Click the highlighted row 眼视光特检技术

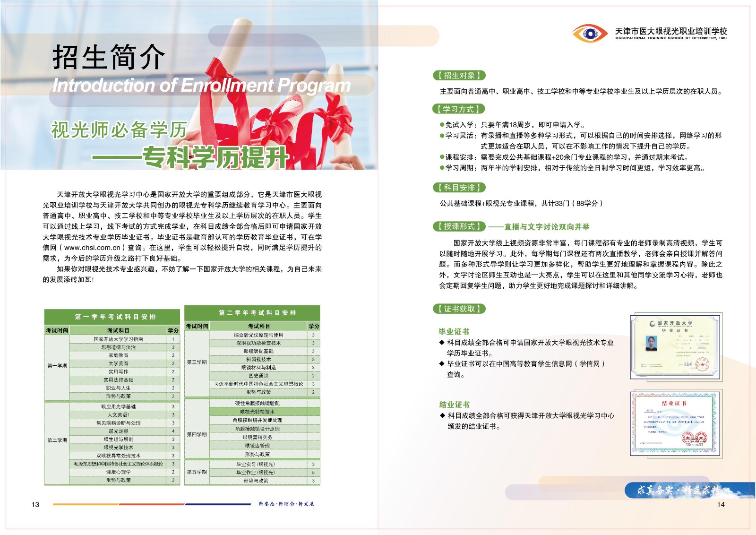click(265, 412)
